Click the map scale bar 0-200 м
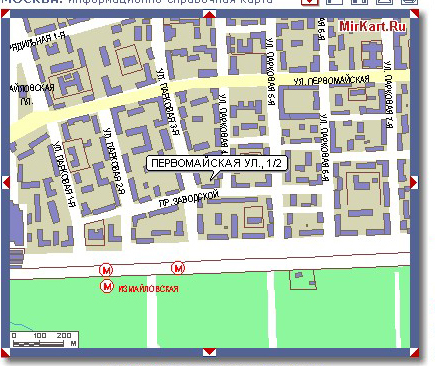 point(44,340)
